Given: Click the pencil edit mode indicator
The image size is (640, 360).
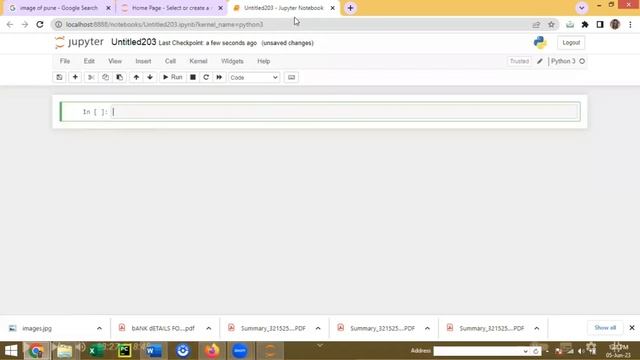Looking at the screenshot, I should (x=540, y=61).
